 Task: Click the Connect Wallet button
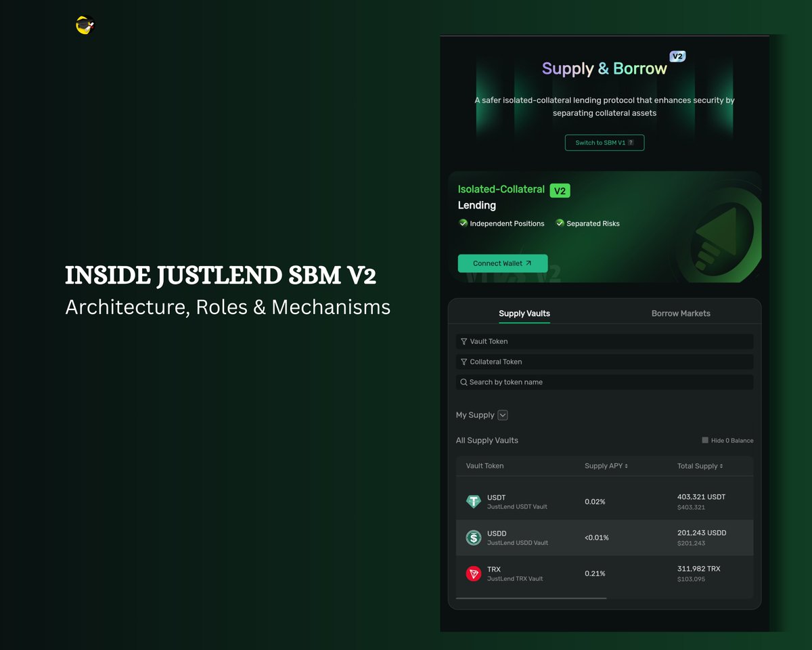(x=503, y=263)
